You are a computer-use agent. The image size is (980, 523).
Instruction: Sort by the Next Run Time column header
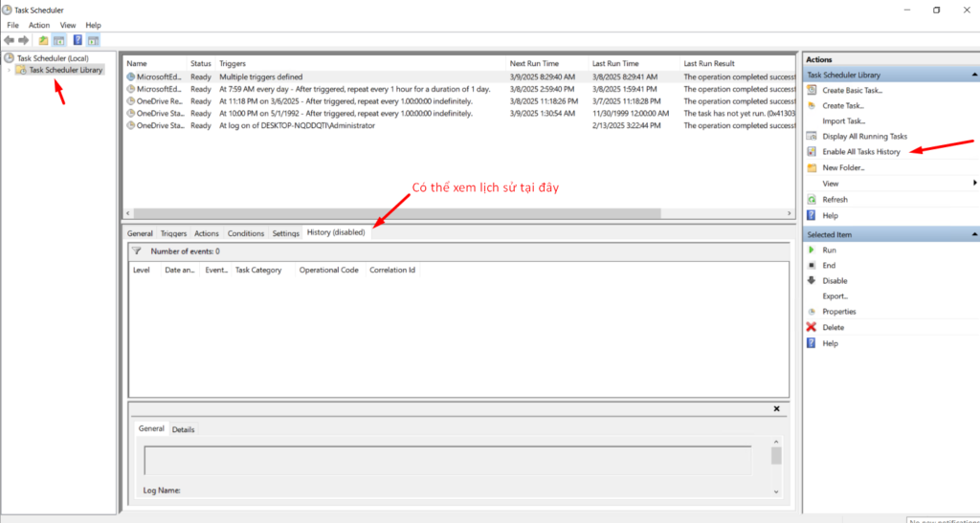546,64
